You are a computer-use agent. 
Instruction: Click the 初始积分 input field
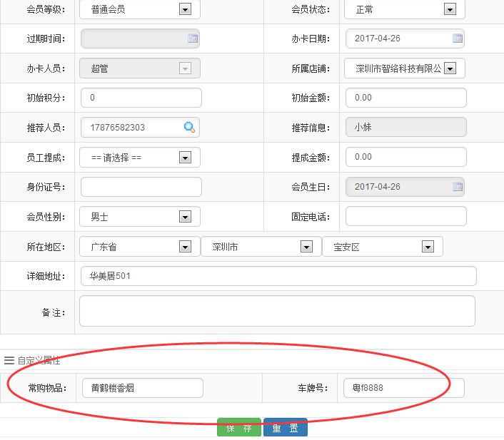click(141, 98)
